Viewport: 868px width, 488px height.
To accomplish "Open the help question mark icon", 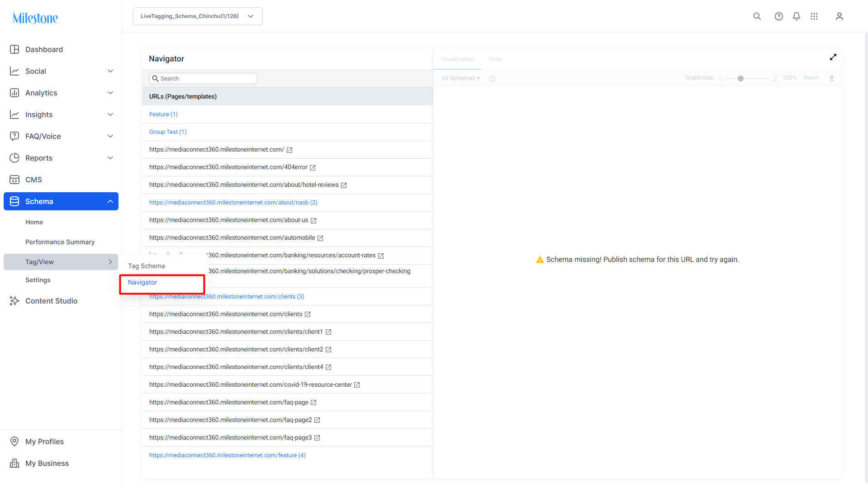I will 778,16.
